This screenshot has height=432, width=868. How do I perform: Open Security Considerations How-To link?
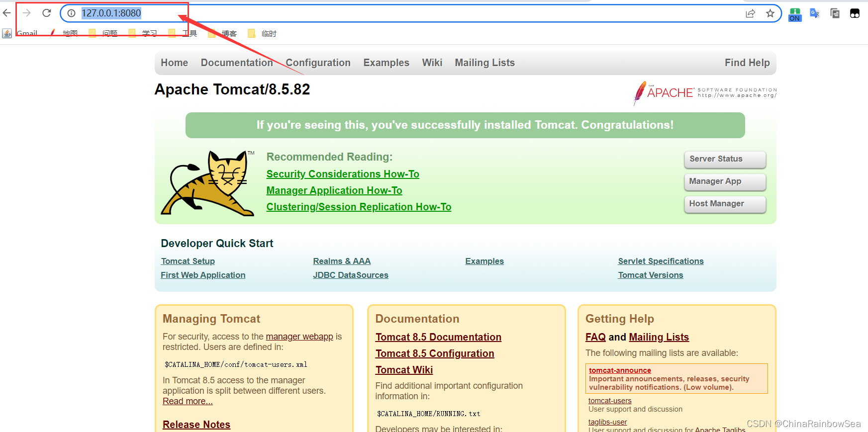[x=343, y=174]
